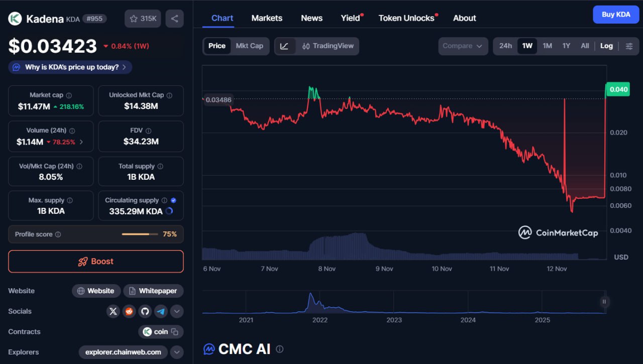Viewport: 643px width, 364px height.
Task: Open the Whitepaper link
Action: point(153,291)
